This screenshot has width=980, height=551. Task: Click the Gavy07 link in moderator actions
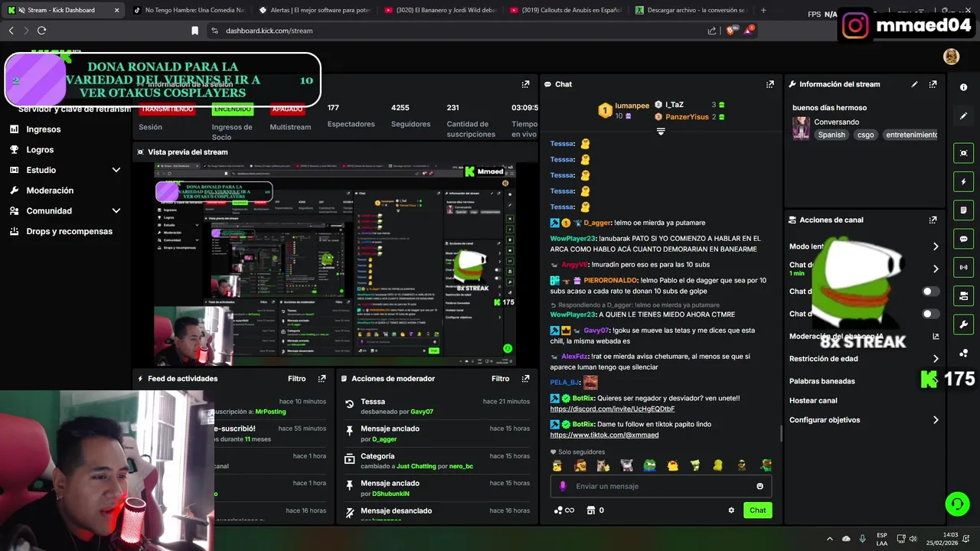coord(422,412)
